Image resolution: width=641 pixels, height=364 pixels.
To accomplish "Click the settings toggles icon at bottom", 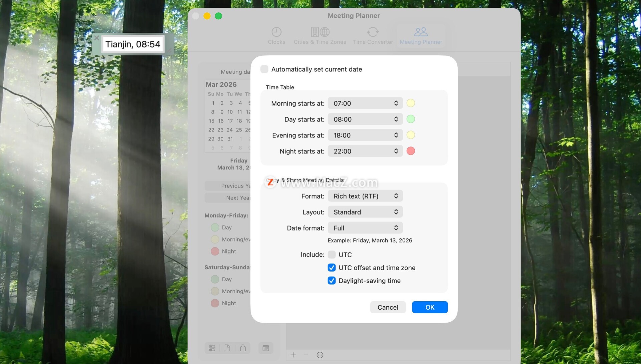I will click(x=212, y=348).
